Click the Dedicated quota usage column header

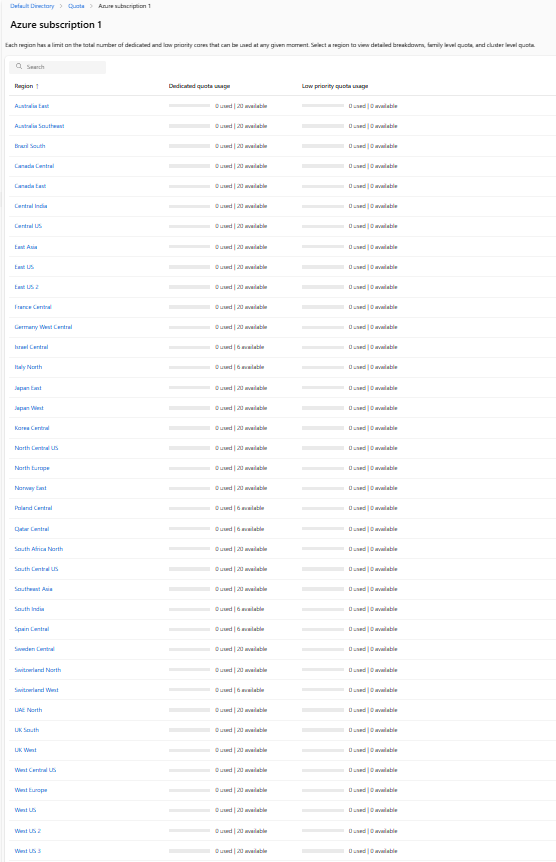pos(200,86)
